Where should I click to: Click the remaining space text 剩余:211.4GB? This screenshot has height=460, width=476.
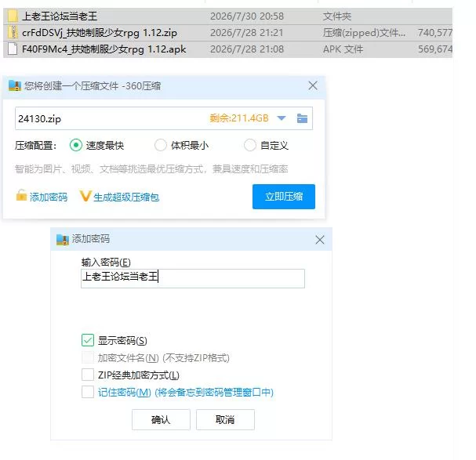[239, 118]
